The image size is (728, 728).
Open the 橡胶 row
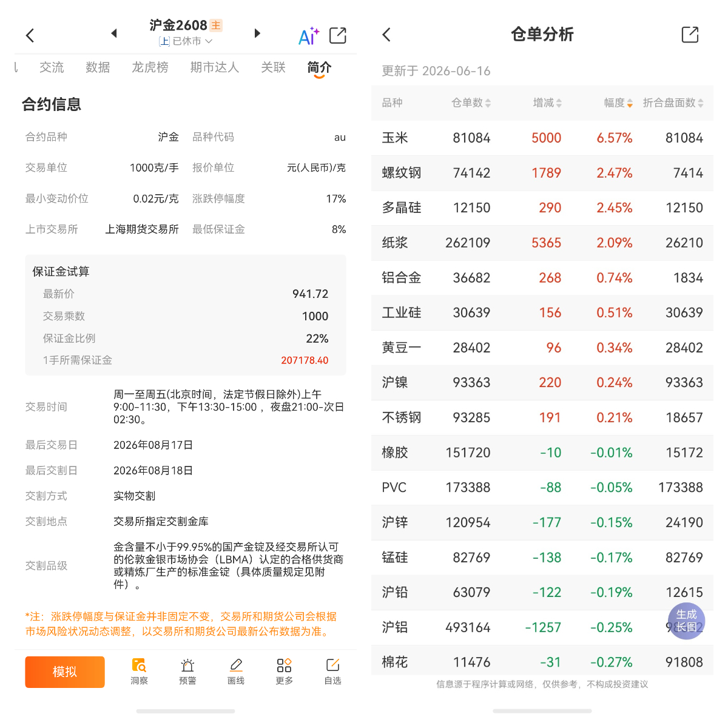[x=542, y=453]
